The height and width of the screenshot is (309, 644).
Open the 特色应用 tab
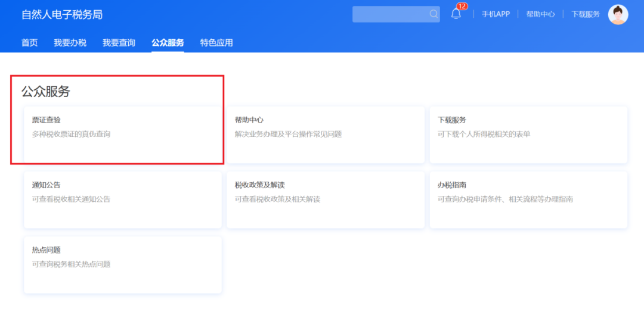coord(216,43)
